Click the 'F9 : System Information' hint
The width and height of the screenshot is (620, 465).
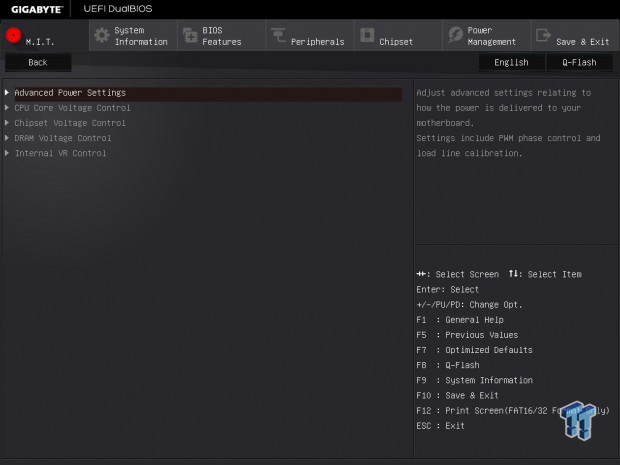click(474, 380)
